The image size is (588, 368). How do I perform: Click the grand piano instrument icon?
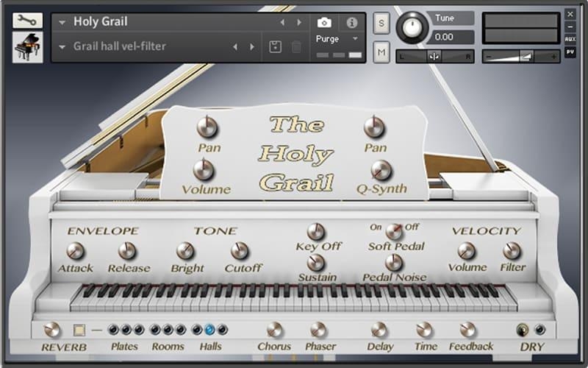[x=27, y=47]
